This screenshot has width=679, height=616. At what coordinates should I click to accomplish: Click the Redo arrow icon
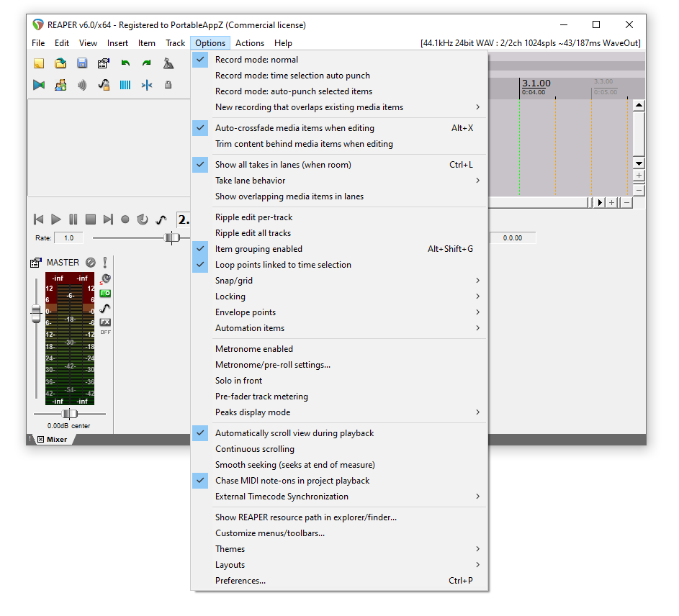pyautogui.click(x=147, y=63)
